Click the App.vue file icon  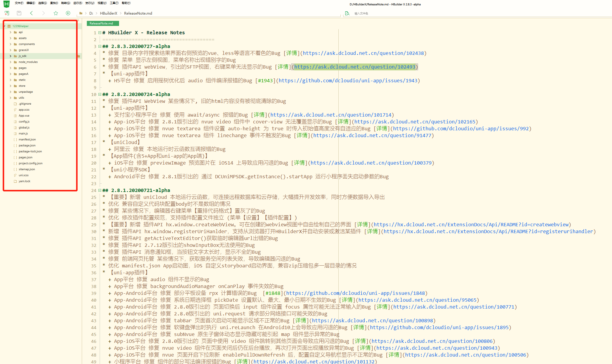[x=15, y=116]
